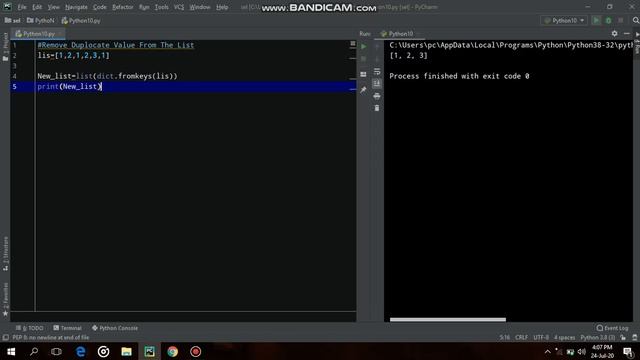Toggle scroll to end in Run console

pyautogui.click(x=377, y=84)
